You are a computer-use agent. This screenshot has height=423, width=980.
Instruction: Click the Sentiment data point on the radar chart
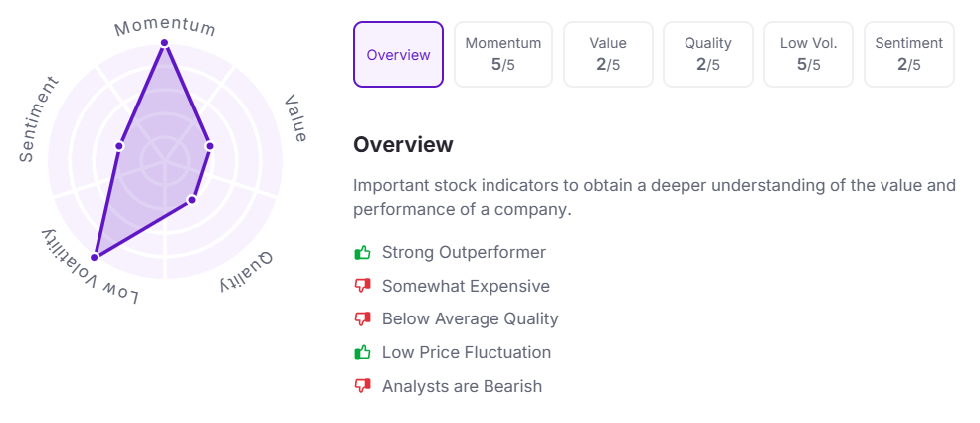coord(119,146)
